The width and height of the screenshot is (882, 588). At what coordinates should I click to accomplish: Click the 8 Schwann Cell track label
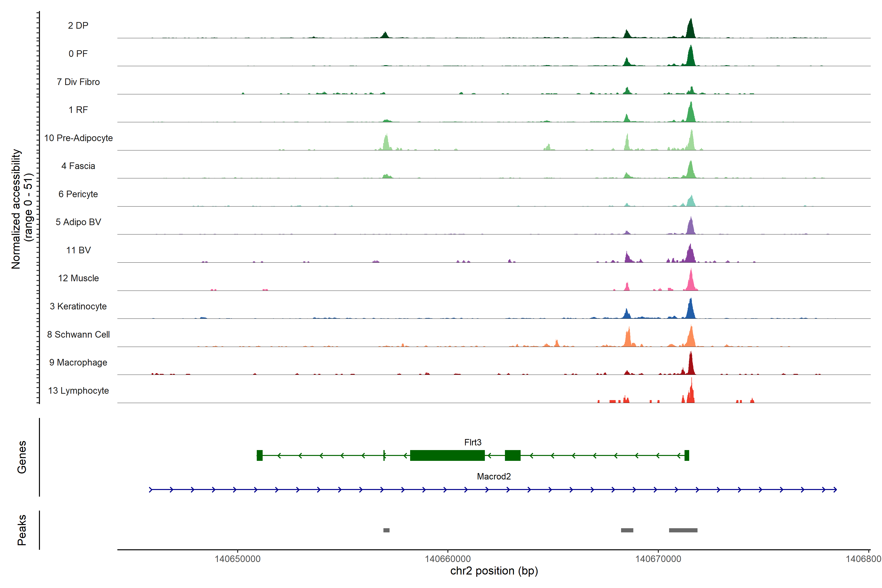(x=78, y=334)
